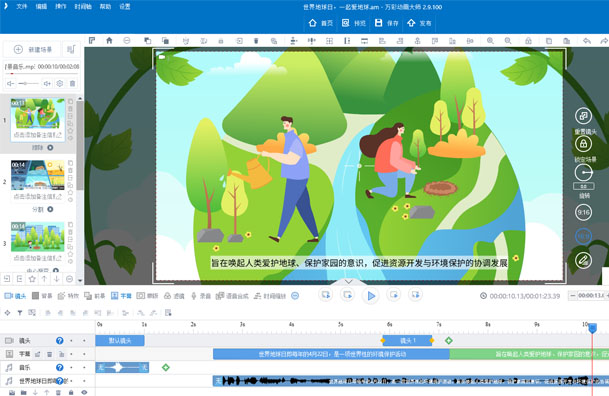Open the 设置 menu
609x396 pixels.
(125, 7)
